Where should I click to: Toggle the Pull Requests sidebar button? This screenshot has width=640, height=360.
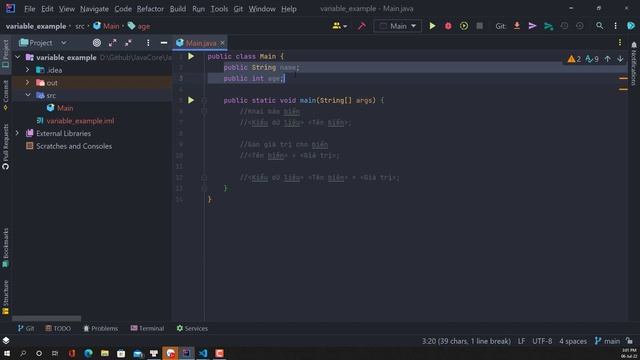tap(5, 147)
